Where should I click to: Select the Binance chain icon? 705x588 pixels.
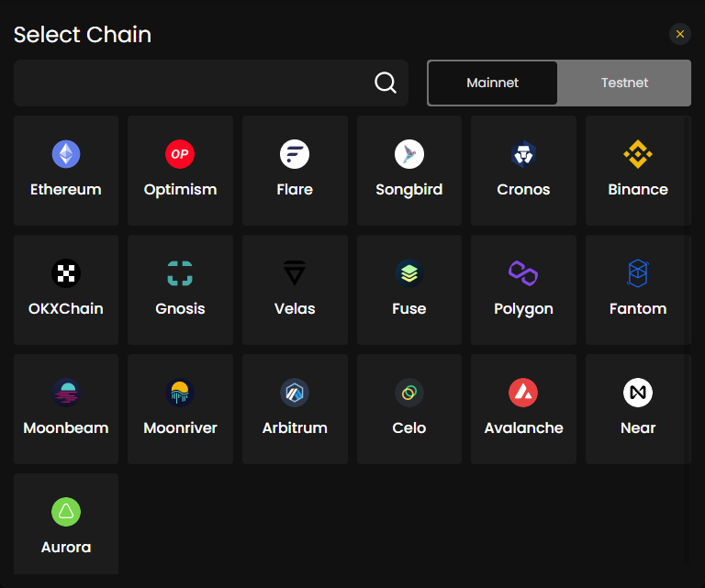tap(638, 154)
